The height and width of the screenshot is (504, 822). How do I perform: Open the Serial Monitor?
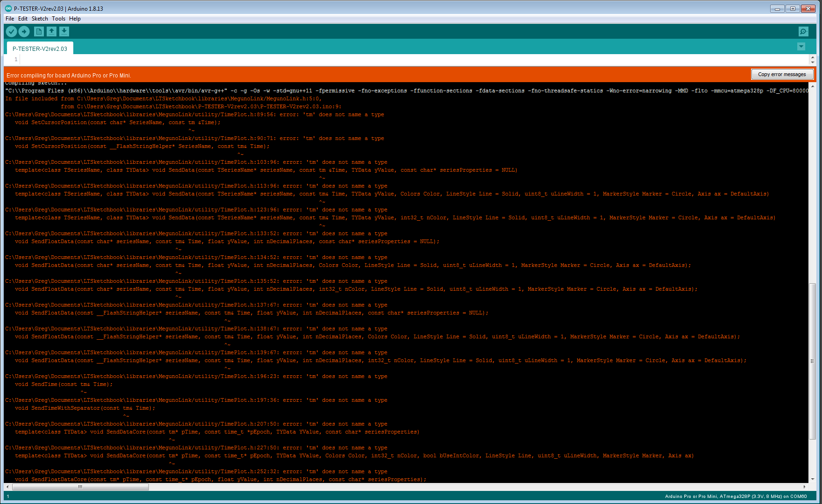[x=803, y=31]
